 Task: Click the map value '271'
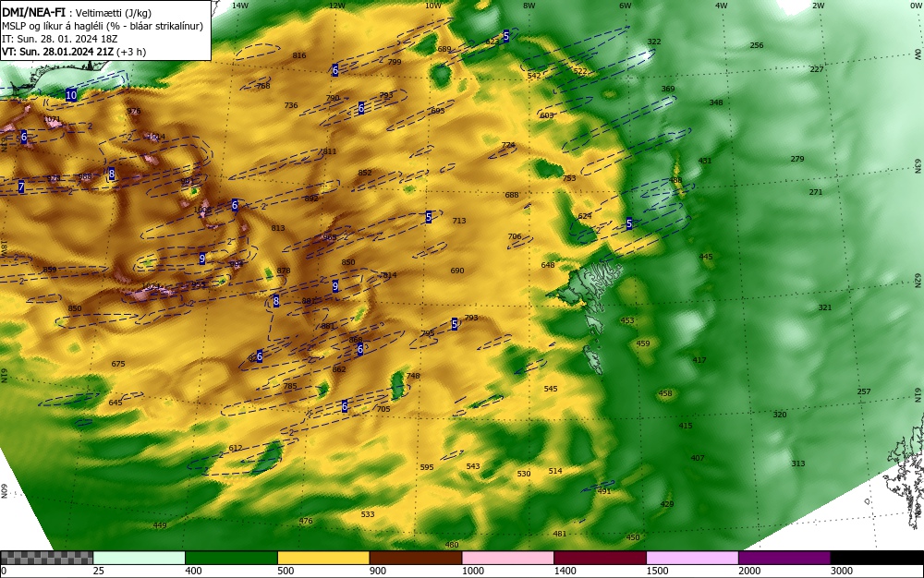pos(816,192)
